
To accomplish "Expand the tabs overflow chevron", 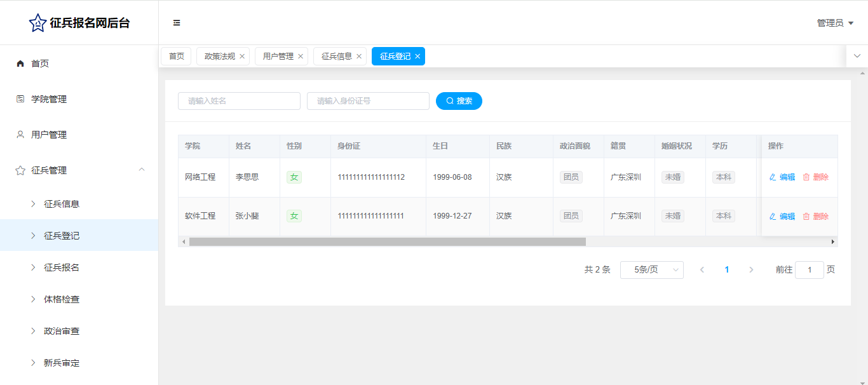I will [857, 56].
